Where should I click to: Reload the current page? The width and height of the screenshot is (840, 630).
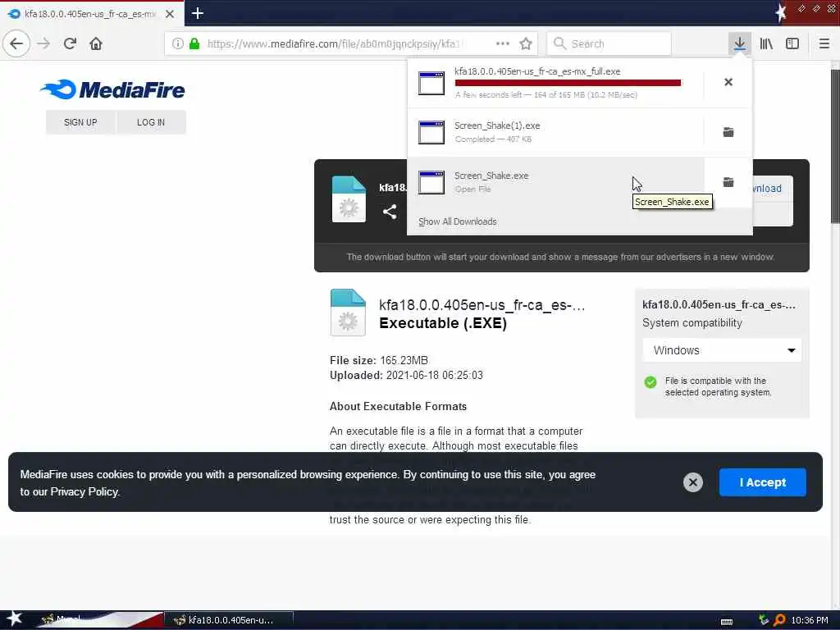70,43
